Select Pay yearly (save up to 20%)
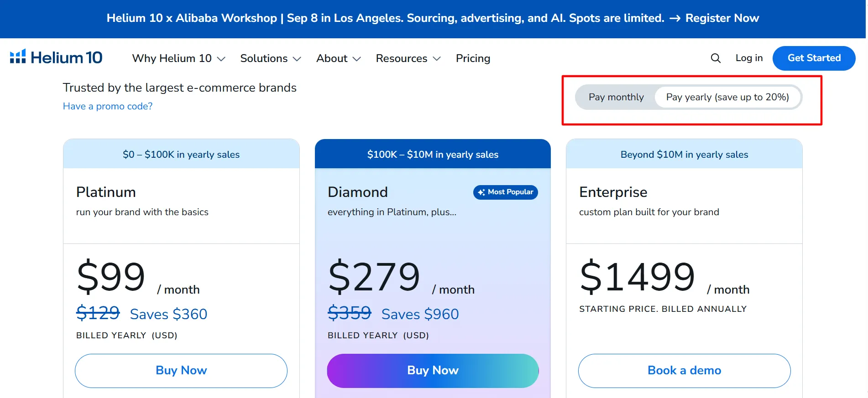Viewport: 868px width, 398px height. 727,97
